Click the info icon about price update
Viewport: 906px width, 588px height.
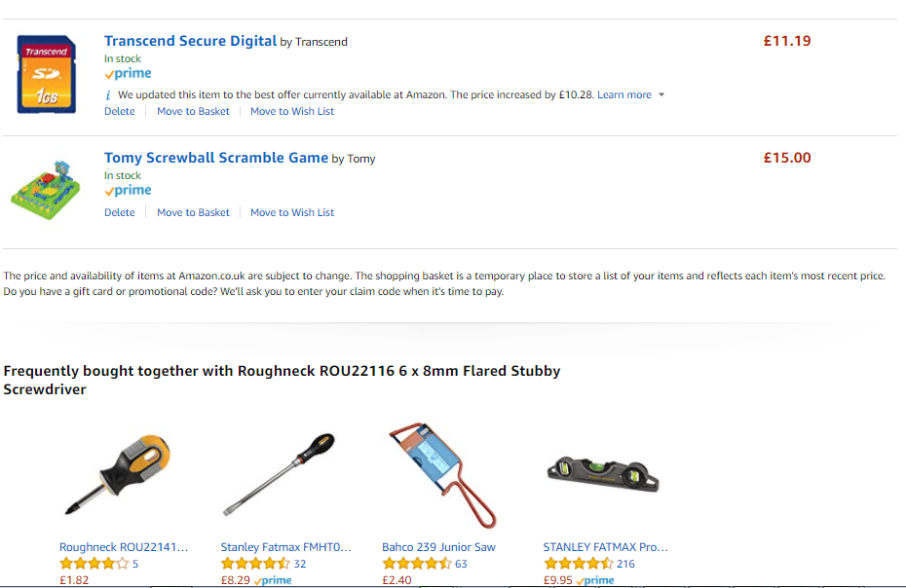107,94
